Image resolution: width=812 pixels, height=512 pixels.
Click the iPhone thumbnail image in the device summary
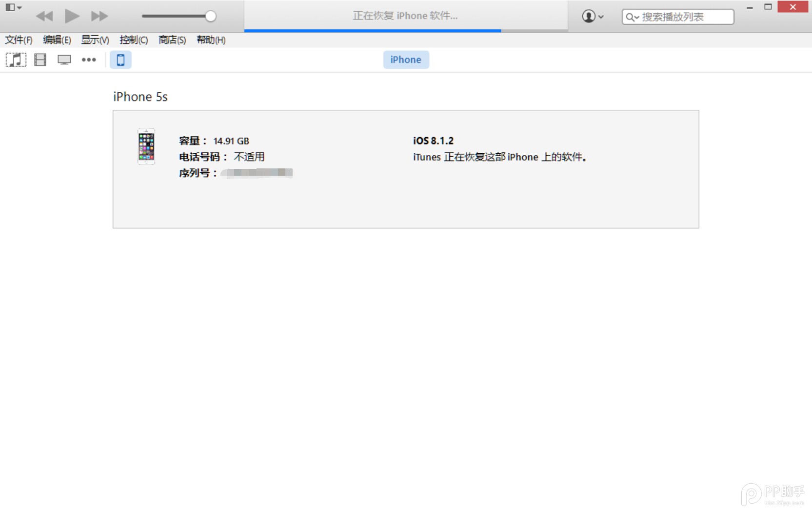coord(145,147)
